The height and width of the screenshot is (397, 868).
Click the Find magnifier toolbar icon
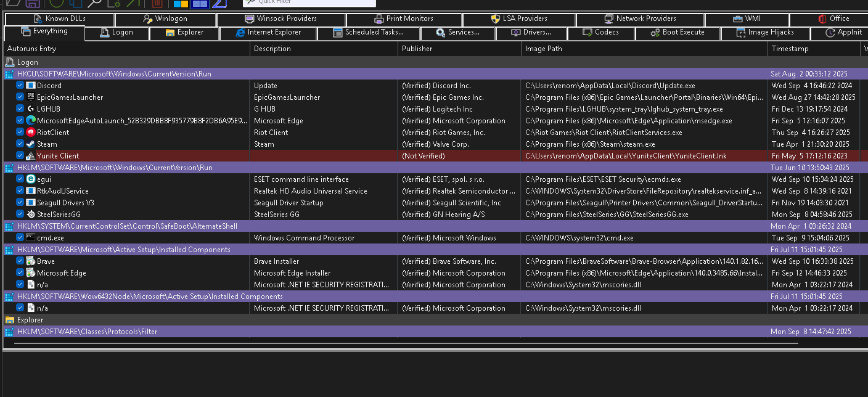pos(94,3)
